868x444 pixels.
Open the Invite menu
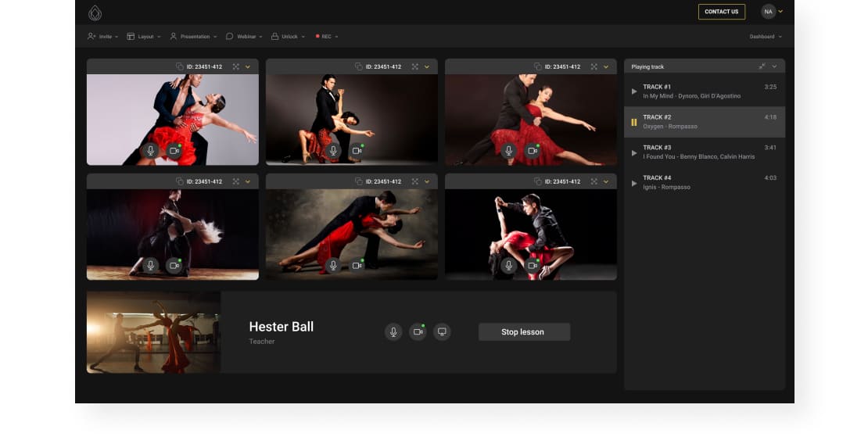pyautogui.click(x=102, y=37)
